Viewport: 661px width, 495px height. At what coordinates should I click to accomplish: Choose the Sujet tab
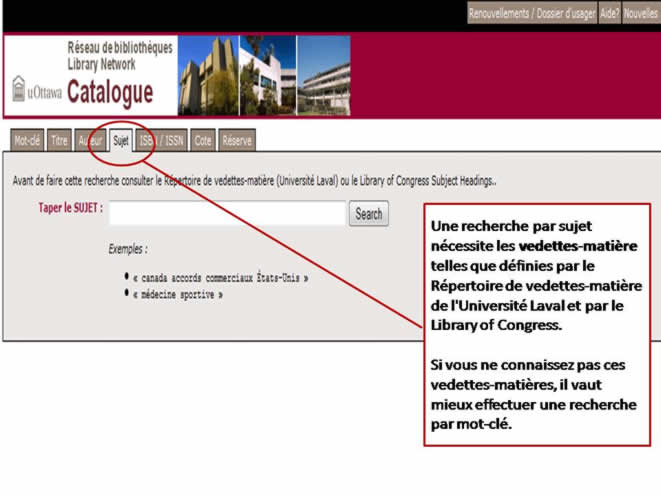(121, 140)
